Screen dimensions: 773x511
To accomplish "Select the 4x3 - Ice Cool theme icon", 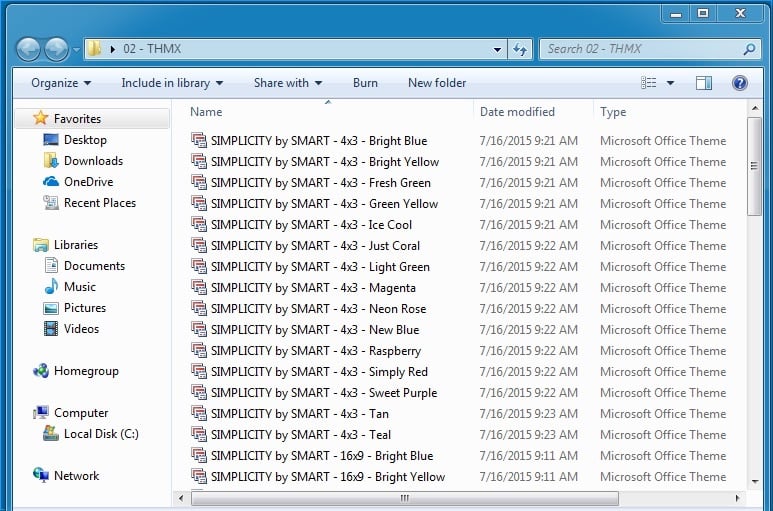I will pos(199,224).
